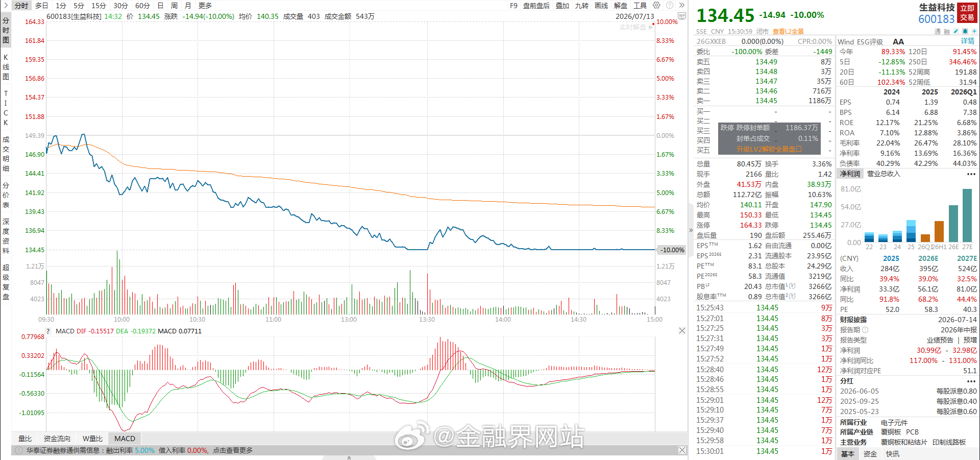
Task: Select the 量比 indicator tab
Action: point(25,439)
